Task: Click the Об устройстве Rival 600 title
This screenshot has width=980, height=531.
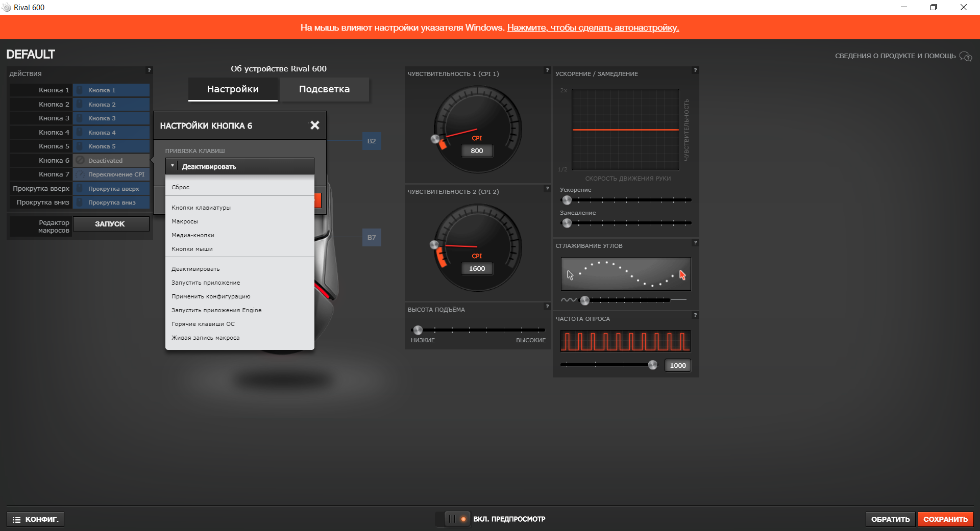Action: tap(279, 69)
